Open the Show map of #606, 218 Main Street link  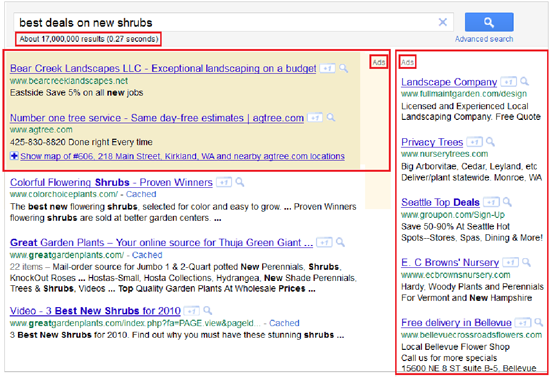[x=182, y=156]
